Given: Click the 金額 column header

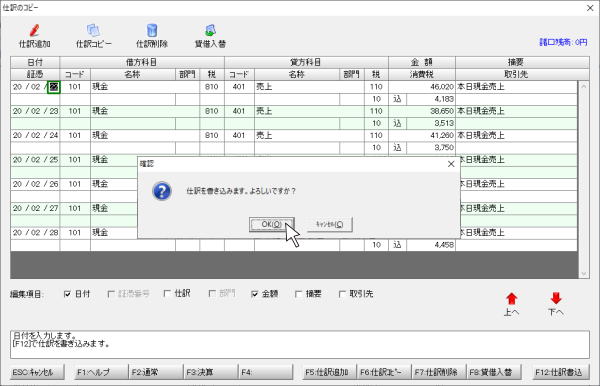Looking at the screenshot, I should point(422,62).
